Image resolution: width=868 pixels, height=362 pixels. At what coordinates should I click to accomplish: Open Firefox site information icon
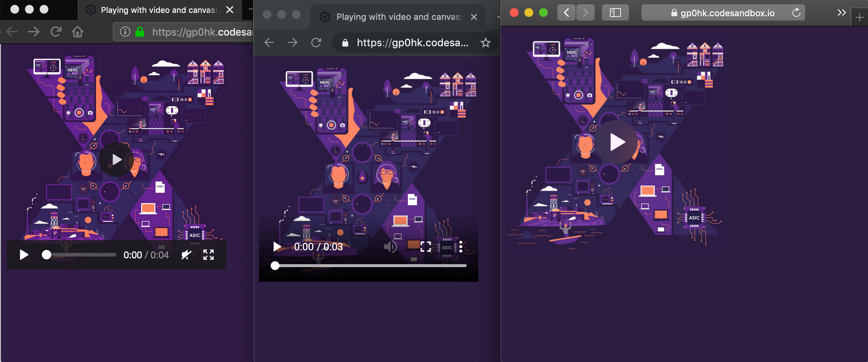coord(125,32)
